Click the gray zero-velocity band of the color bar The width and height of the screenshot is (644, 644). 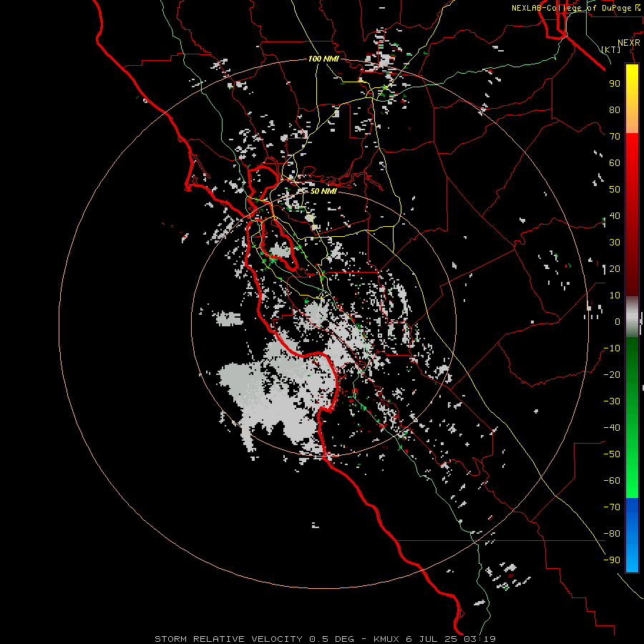coord(632,317)
